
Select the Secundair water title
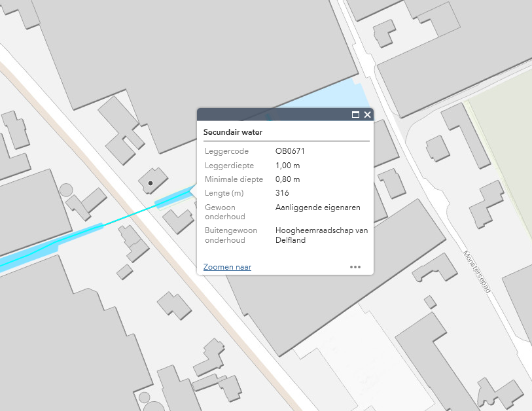pyautogui.click(x=233, y=132)
